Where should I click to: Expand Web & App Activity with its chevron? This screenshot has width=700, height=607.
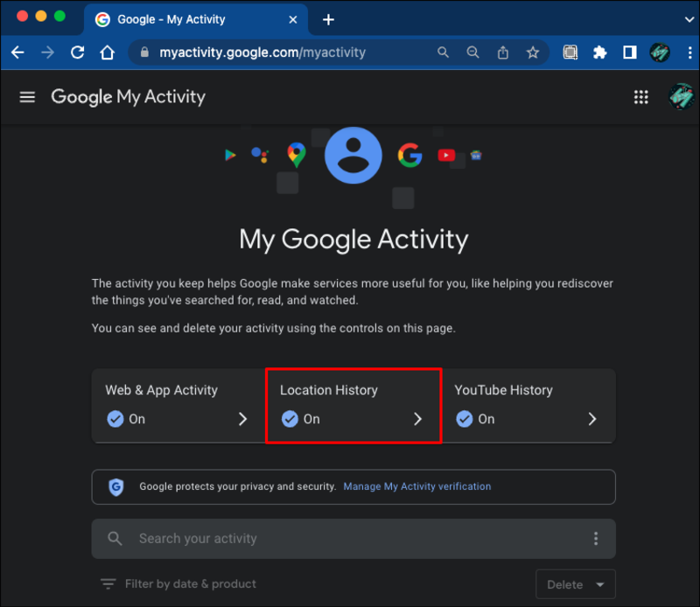[x=242, y=419]
